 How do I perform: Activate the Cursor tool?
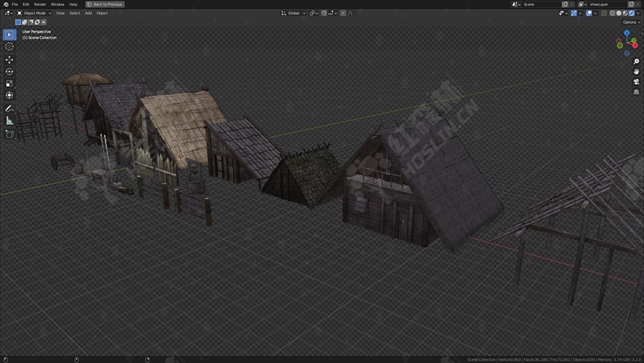[x=10, y=46]
